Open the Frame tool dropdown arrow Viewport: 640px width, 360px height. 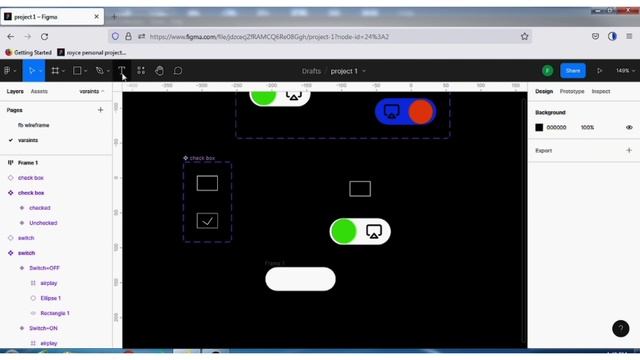[x=63, y=71]
